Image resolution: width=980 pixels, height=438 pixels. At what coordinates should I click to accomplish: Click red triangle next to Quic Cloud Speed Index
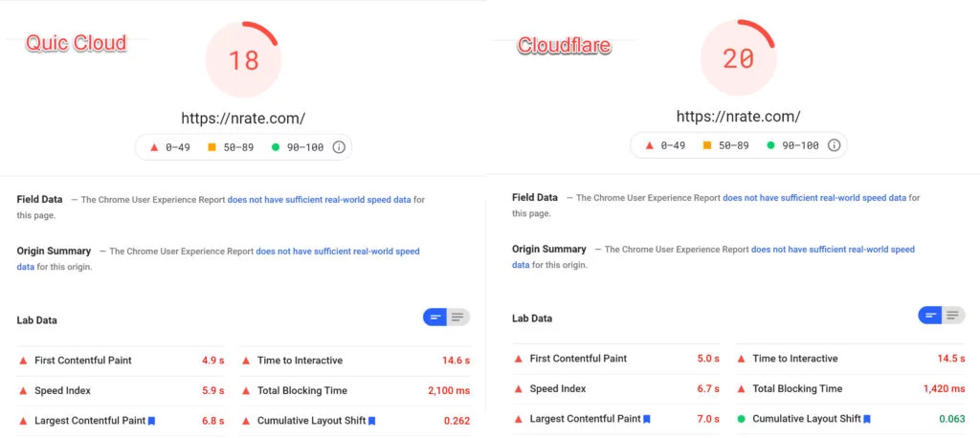pyautogui.click(x=23, y=390)
